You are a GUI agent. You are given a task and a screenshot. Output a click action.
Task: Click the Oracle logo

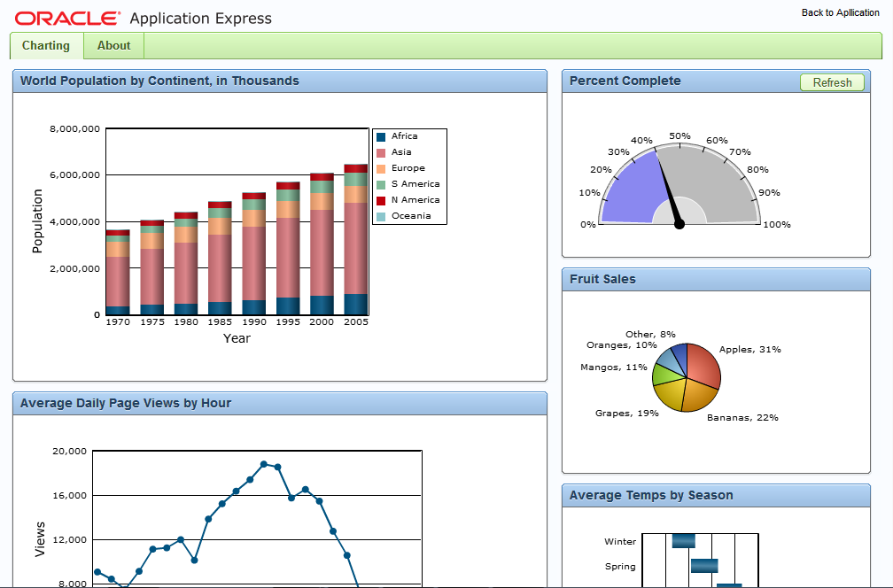coord(67,19)
